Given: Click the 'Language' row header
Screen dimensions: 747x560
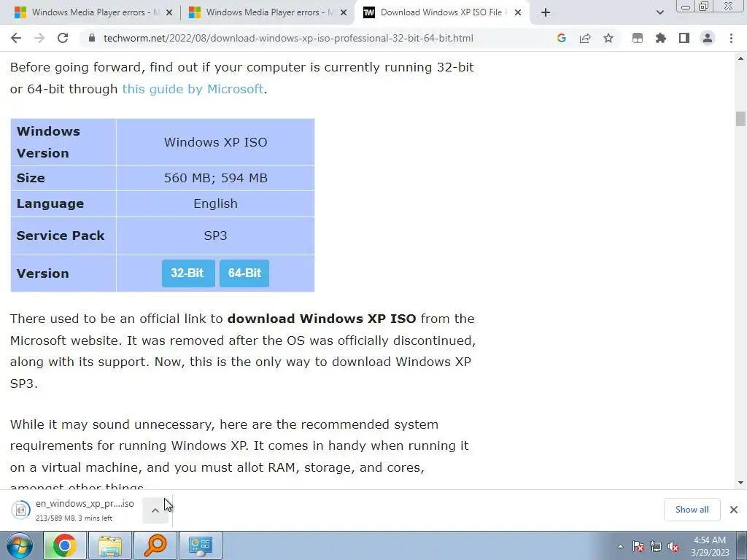Looking at the screenshot, I should pyautogui.click(x=63, y=204).
